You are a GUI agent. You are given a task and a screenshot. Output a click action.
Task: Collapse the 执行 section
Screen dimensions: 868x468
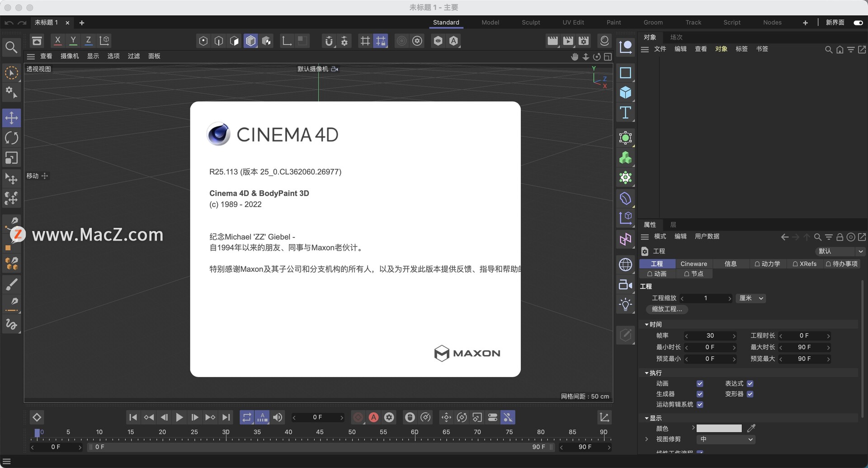pyautogui.click(x=646, y=373)
